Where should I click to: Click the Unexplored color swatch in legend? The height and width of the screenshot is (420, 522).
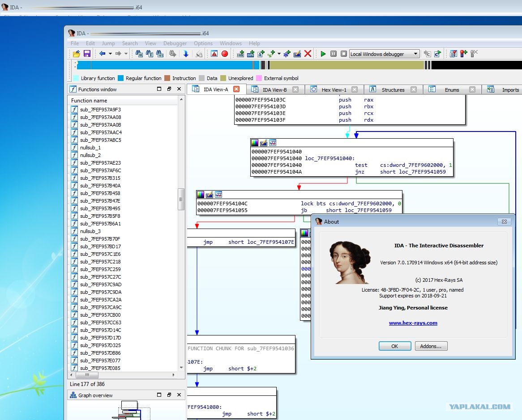coord(223,78)
